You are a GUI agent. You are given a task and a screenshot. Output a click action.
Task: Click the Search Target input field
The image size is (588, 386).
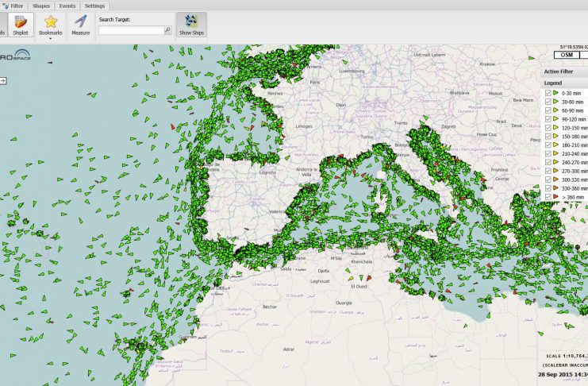coord(131,30)
